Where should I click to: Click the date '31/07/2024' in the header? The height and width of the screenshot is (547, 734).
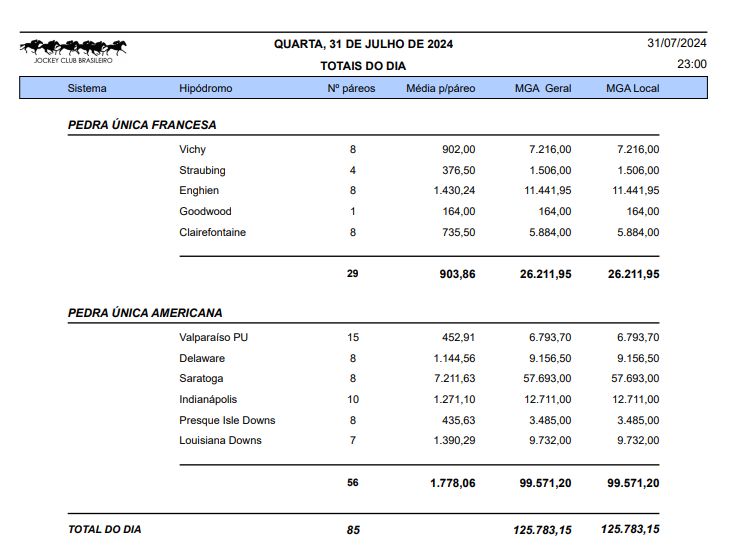pos(676,43)
